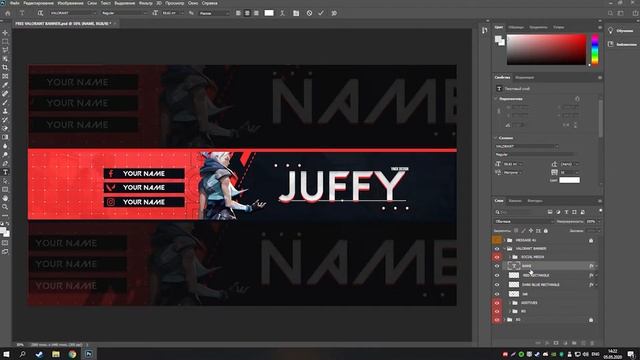Pick a color in the red color field

(546, 49)
